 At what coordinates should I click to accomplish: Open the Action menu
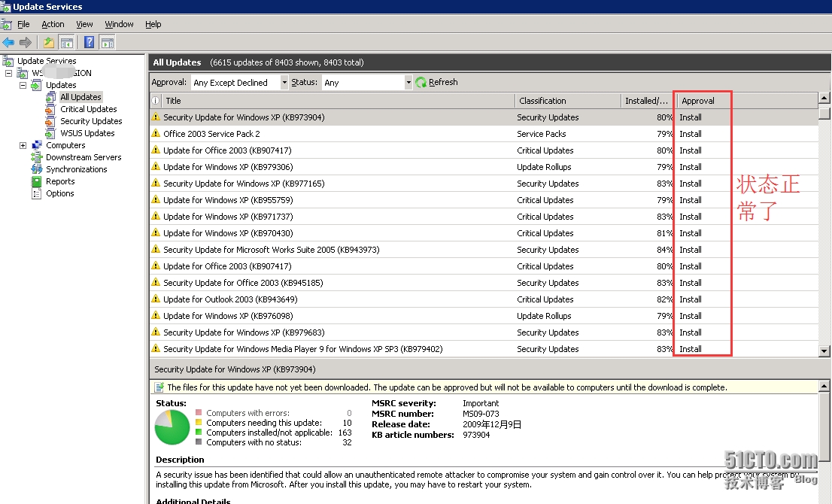[53, 24]
